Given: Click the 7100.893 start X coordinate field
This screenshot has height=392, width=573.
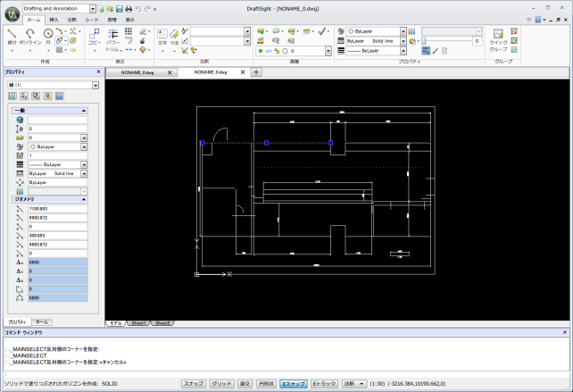Looking at the screenshot, I should [57, 209].
